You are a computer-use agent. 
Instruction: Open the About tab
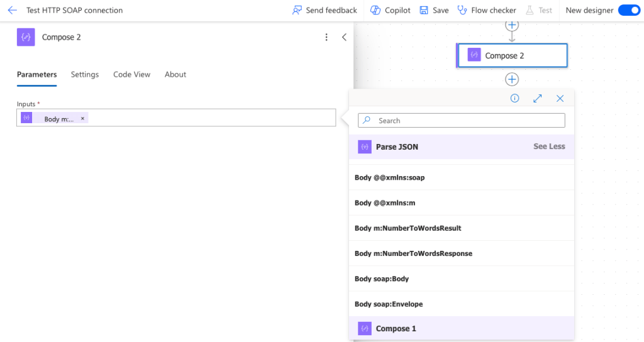click(175, 74)
